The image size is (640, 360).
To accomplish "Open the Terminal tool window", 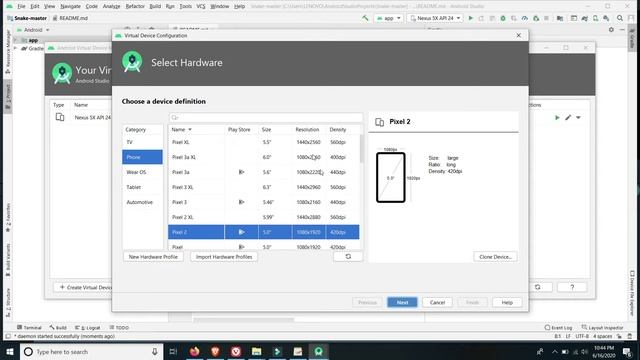I will click(x=29, y=327).
